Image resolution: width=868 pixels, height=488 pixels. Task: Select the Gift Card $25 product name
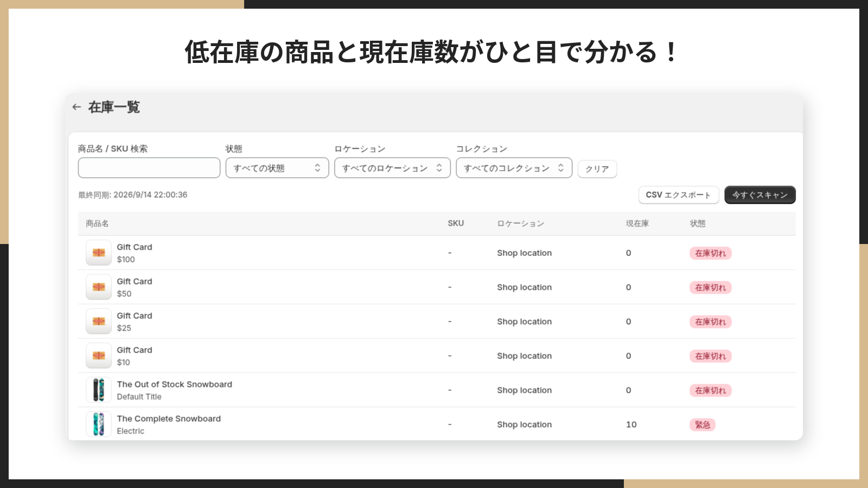[x=135, y=316]
